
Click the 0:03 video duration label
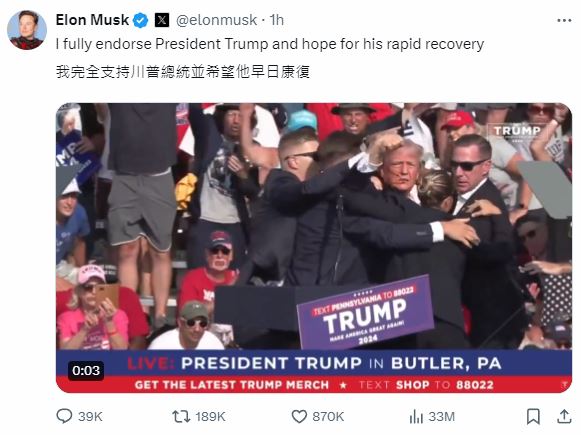[x=86, y=370]
